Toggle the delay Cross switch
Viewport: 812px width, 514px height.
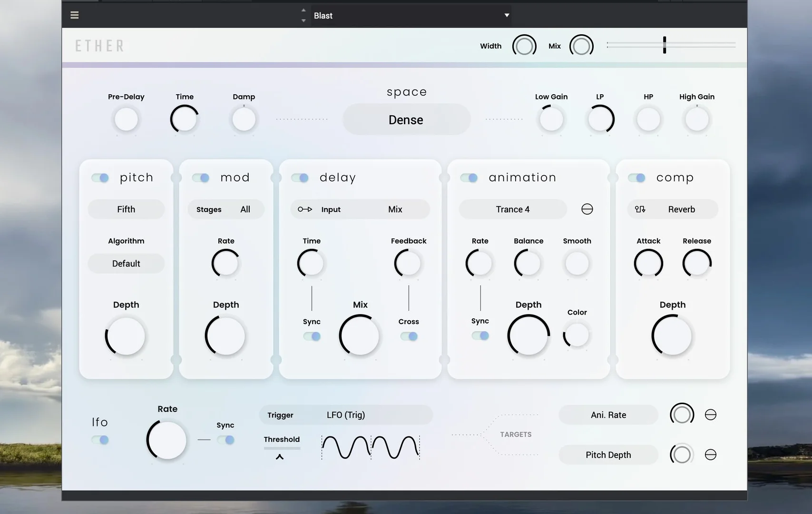[409, 336]
